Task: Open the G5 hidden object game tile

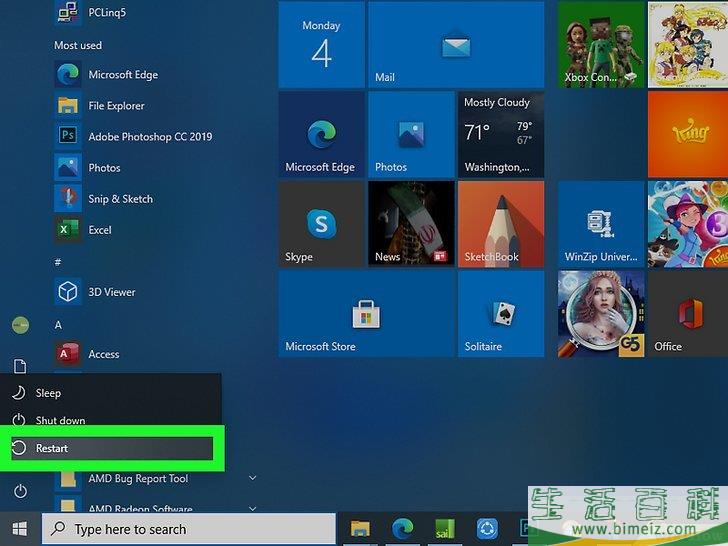Action: tap(601, 314)
